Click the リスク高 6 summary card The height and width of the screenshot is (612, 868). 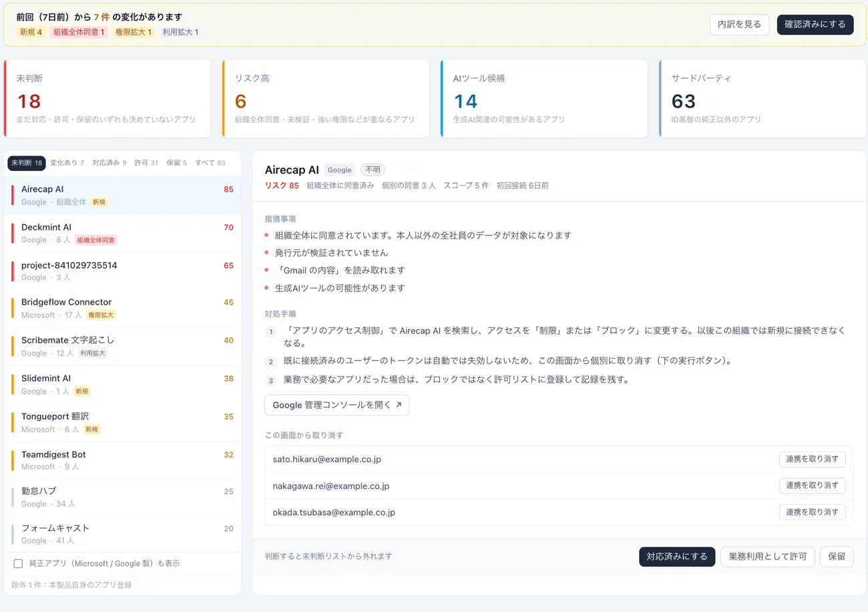[326, 99]
